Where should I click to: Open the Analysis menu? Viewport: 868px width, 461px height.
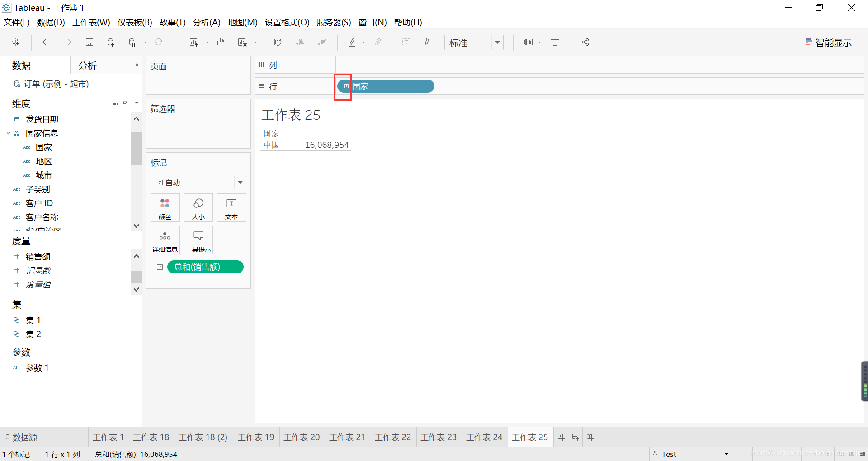[x=207, y=22]
